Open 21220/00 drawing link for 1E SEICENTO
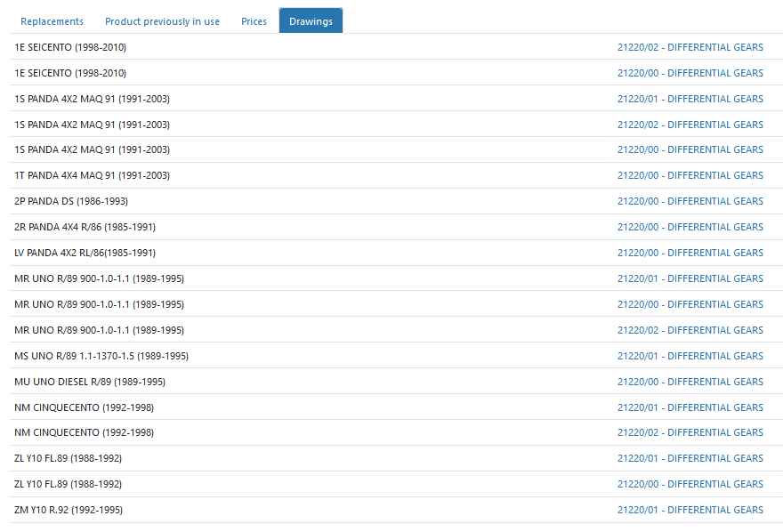Image resolution: width=783 pixels, height=532 pixels. (x=690, y=73)
